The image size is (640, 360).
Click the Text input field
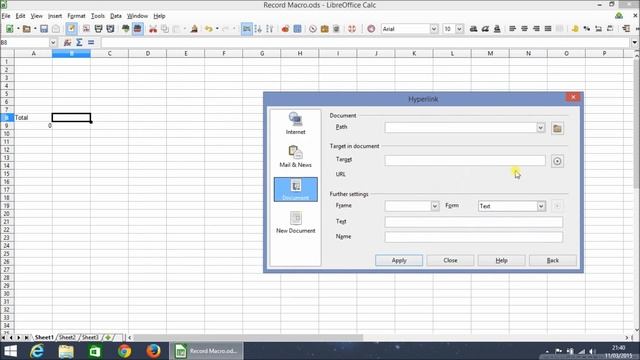[x=473, y=222]
